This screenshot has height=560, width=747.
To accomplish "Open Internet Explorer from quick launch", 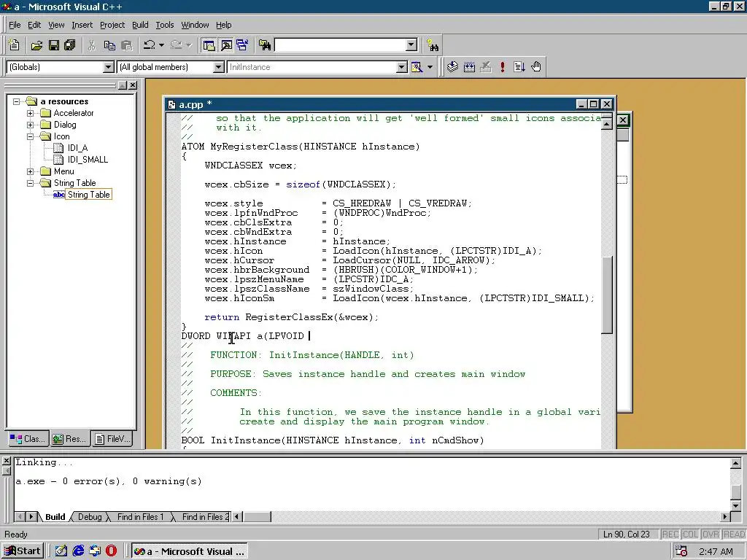I will (x=78, y=551).
